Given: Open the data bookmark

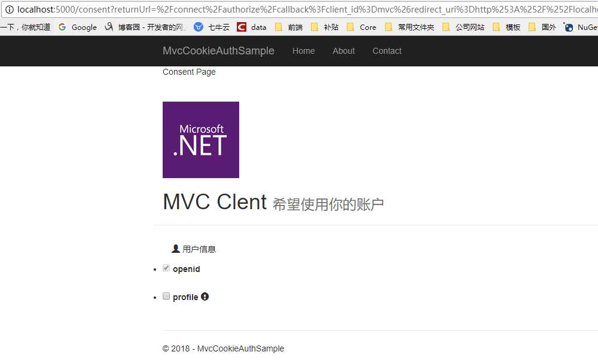Looking at the screenshot, I should 252,27.
